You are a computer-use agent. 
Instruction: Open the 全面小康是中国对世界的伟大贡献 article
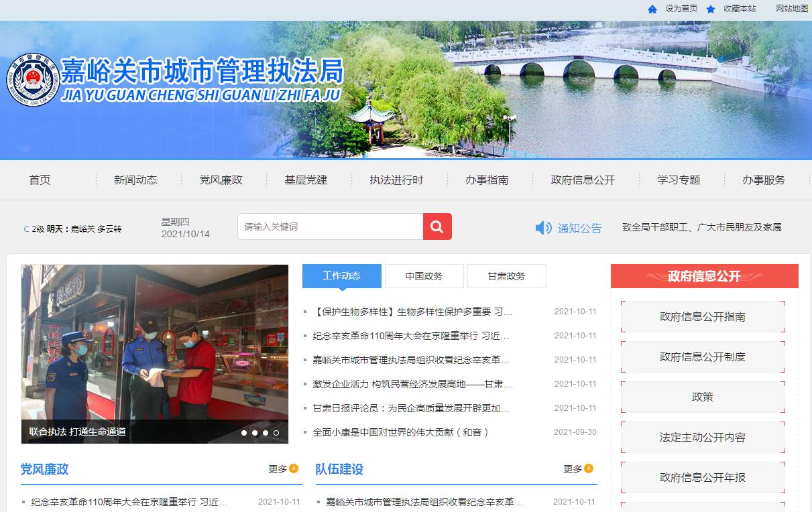(x=400, y=432)
